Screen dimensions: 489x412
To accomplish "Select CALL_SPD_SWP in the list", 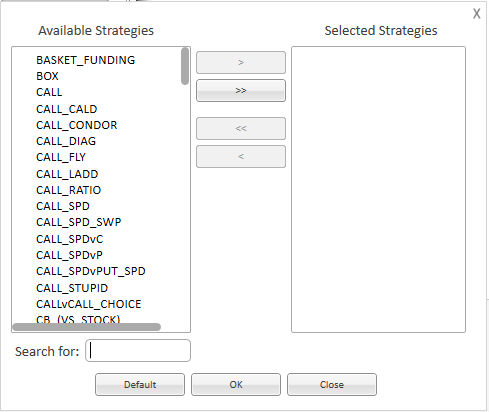I will [78, 222].
